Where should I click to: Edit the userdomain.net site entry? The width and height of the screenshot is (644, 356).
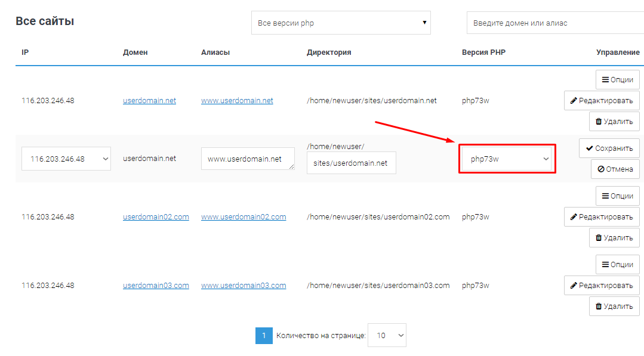[x=602, y=101]
